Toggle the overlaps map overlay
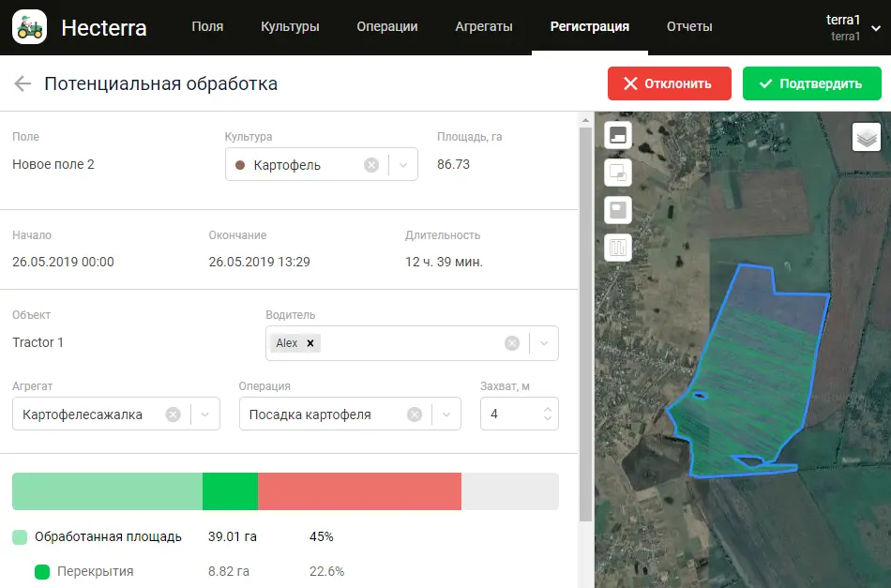891x588 pixels. pos(618,172)
